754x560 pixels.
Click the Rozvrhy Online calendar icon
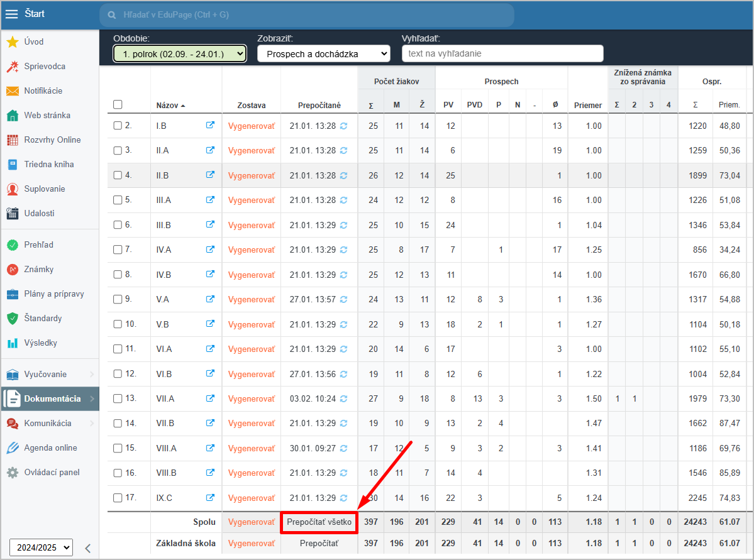(x=12, y=140)
